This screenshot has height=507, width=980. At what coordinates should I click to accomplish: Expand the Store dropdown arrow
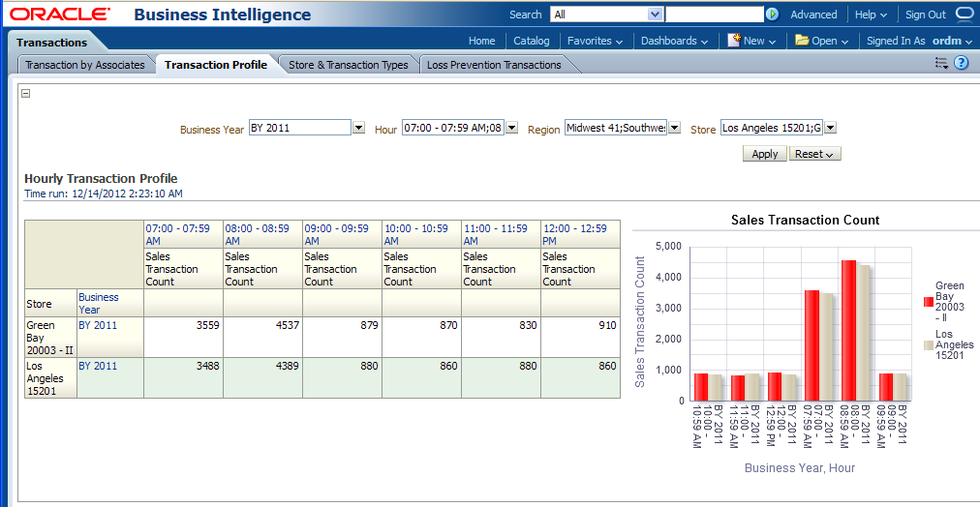coord(830,128)
